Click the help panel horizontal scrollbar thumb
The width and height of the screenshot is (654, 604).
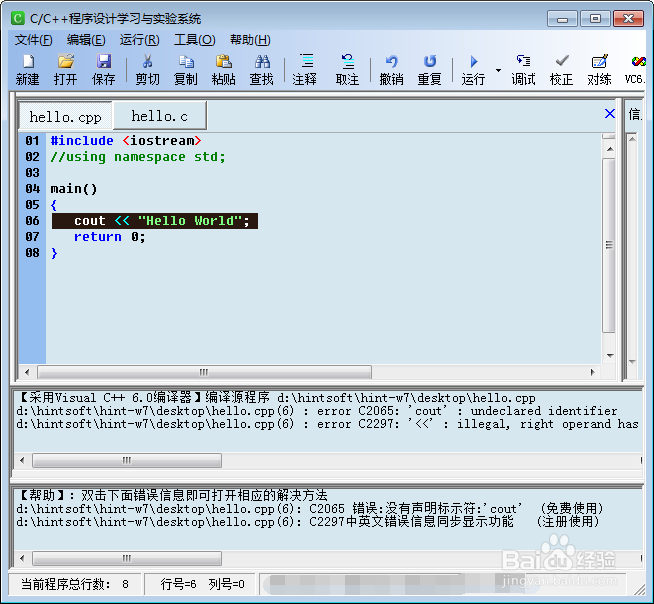click(x=127, y=558)
